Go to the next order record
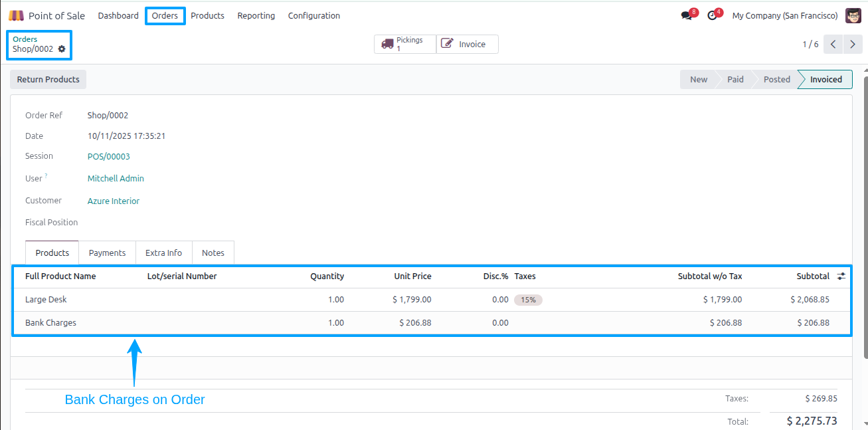This screenshot has height=430, width=868. [853, 45]
